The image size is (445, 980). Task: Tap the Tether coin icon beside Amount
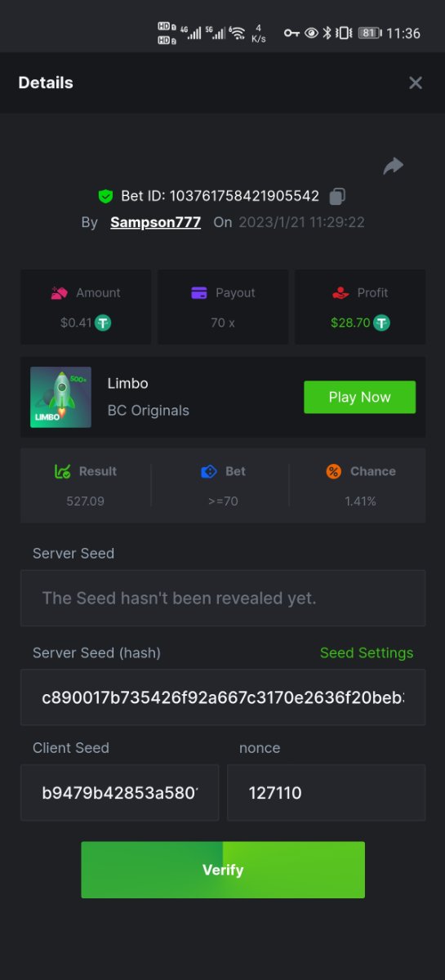pyautogui.click(x=103, y=323)
